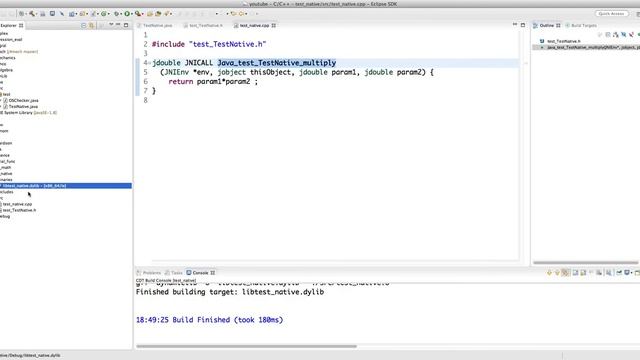The image size is (640, 360).
Task: Click the Build hammer icon in toolbar
Action: click(32, 13)
